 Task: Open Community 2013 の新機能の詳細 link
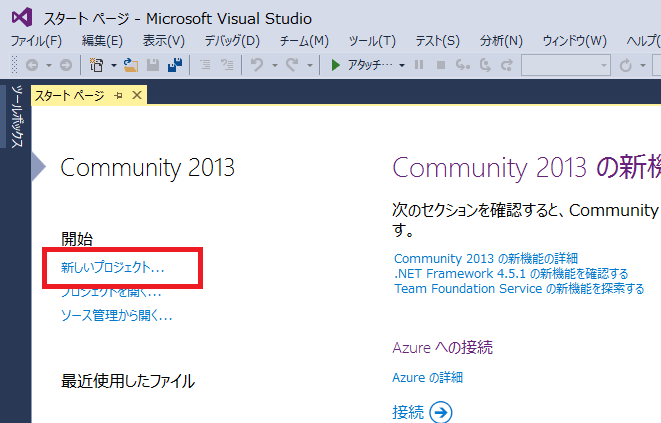coord(486,258)
